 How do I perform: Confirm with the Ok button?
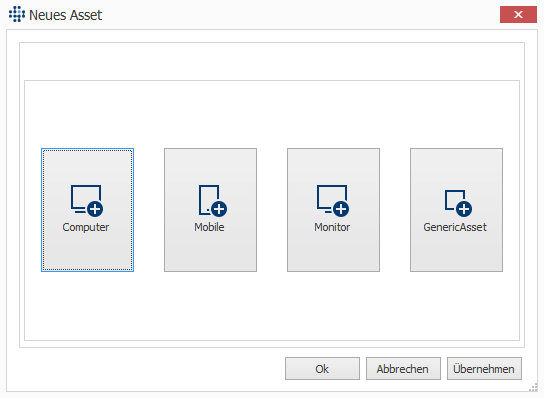[x=322, y=369]
